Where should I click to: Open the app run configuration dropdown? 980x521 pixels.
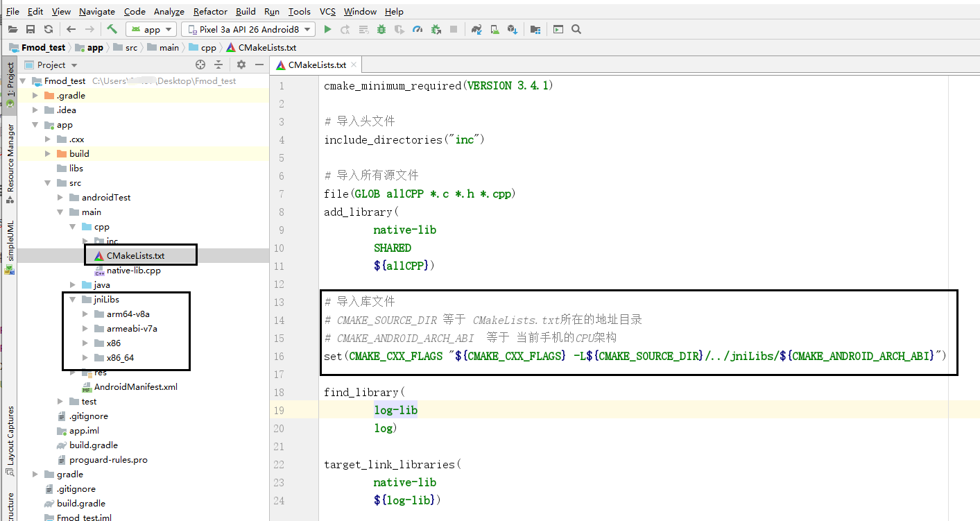click(151, 29)
